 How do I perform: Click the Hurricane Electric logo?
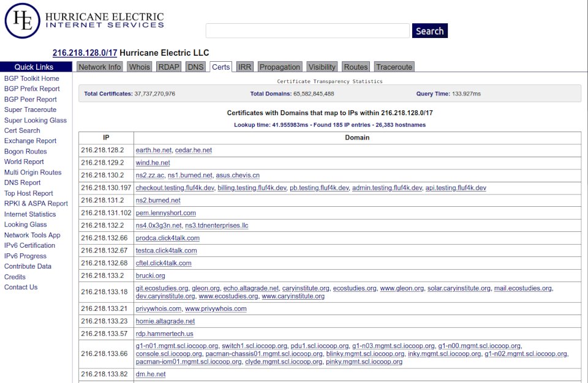[85, 21]
